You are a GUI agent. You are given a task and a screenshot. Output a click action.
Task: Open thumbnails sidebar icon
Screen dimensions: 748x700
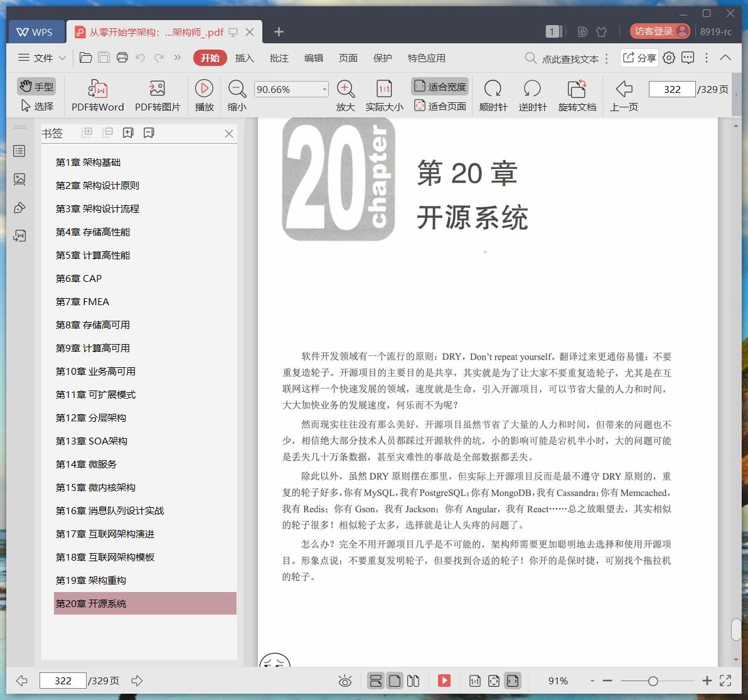(19, 180)
